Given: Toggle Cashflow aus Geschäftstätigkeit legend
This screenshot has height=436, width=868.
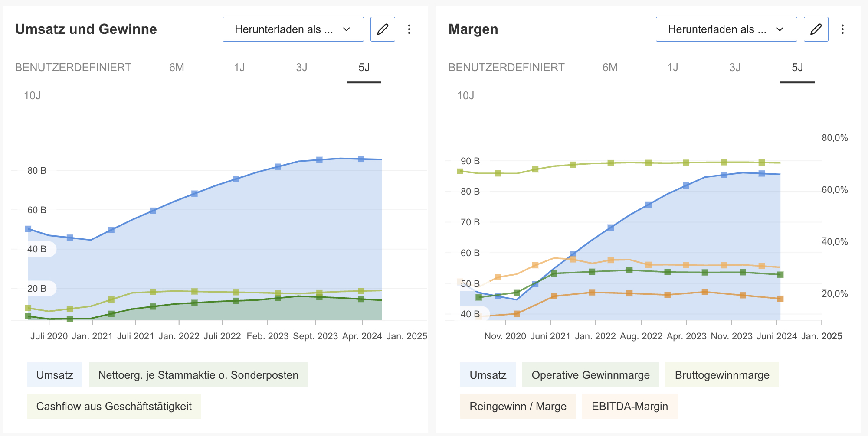Looking at the screenshot, I should [114, 406].
